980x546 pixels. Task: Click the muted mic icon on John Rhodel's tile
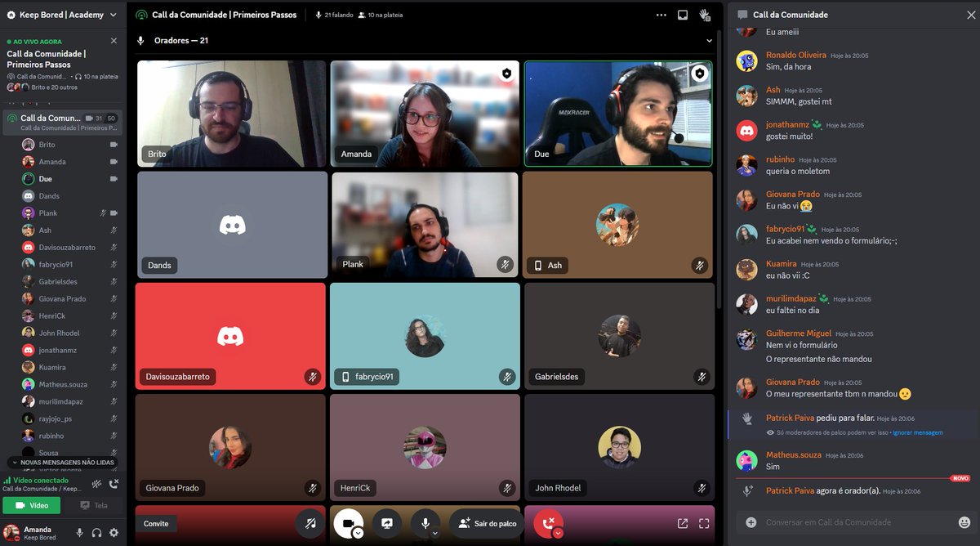[701, 488]
